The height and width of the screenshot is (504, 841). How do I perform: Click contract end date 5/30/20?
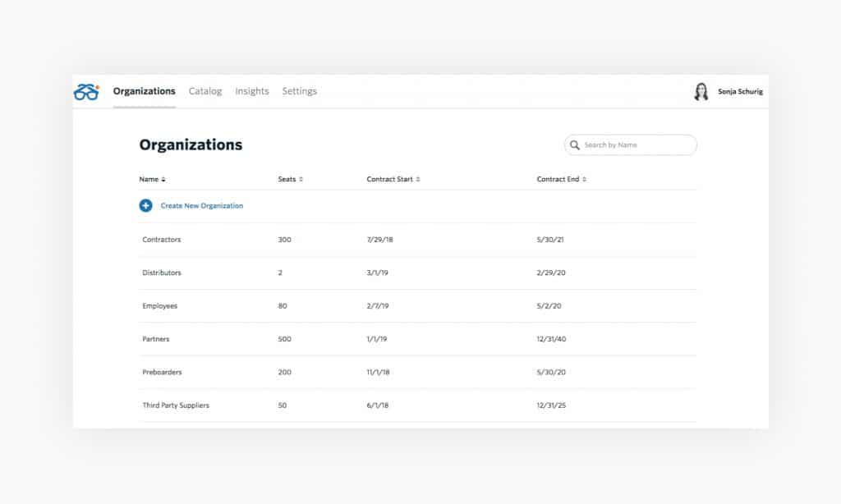tap(551, 372)
